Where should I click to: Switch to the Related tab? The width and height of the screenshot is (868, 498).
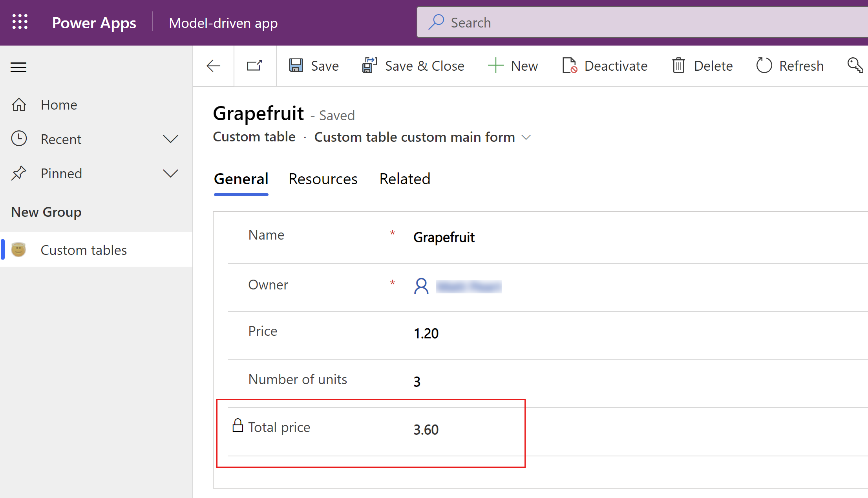(404, 178)
